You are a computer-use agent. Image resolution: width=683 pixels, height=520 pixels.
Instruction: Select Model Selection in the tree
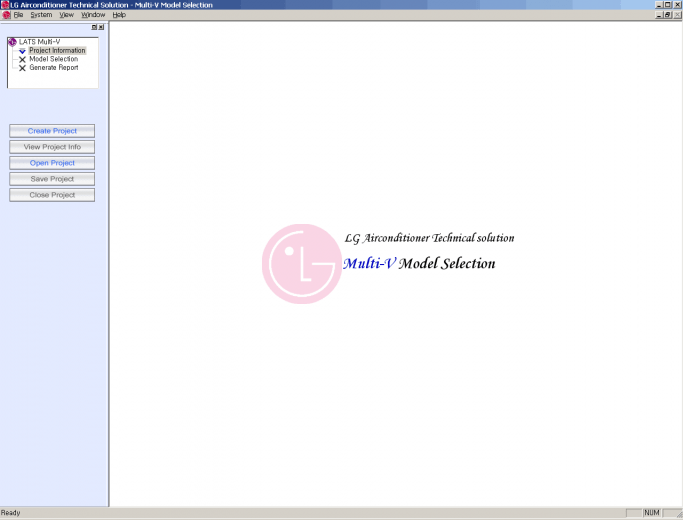54,59
